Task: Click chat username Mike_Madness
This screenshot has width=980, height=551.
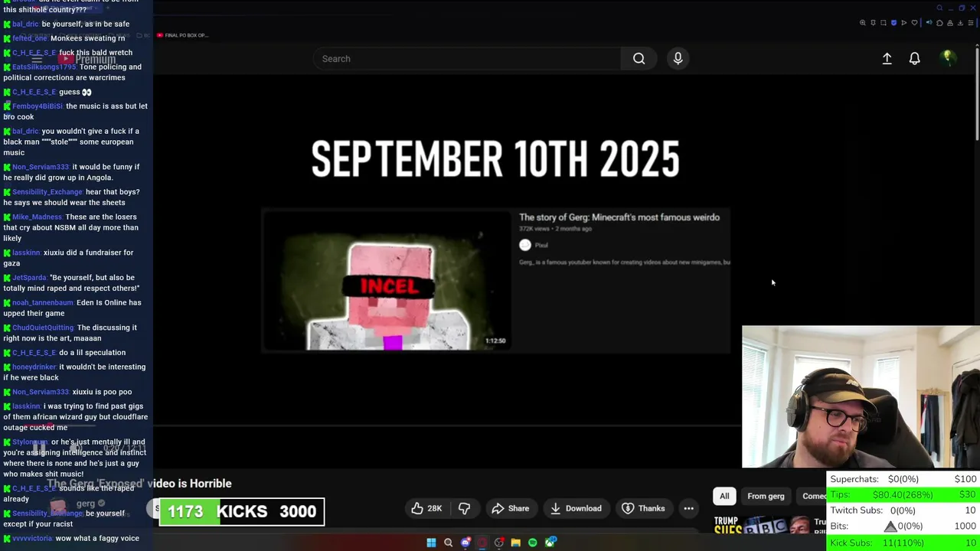Action: (x=38, y=217)
